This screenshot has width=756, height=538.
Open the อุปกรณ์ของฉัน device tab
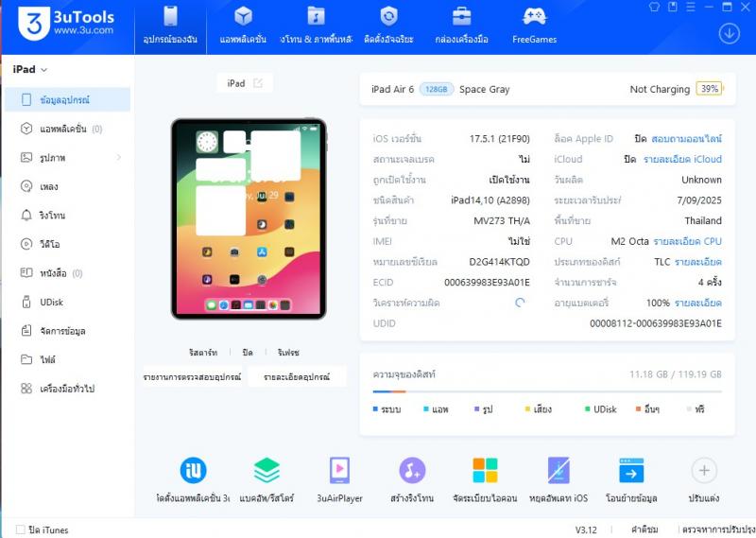coord(170,26)
